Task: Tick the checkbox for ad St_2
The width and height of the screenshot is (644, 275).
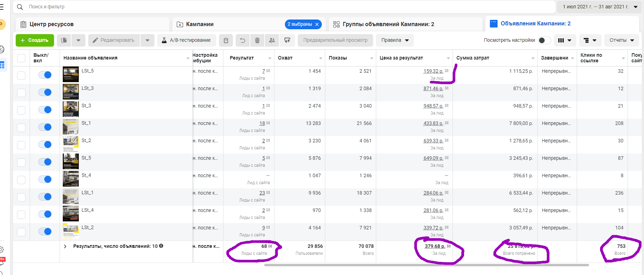Action: (x=21, y=145)
